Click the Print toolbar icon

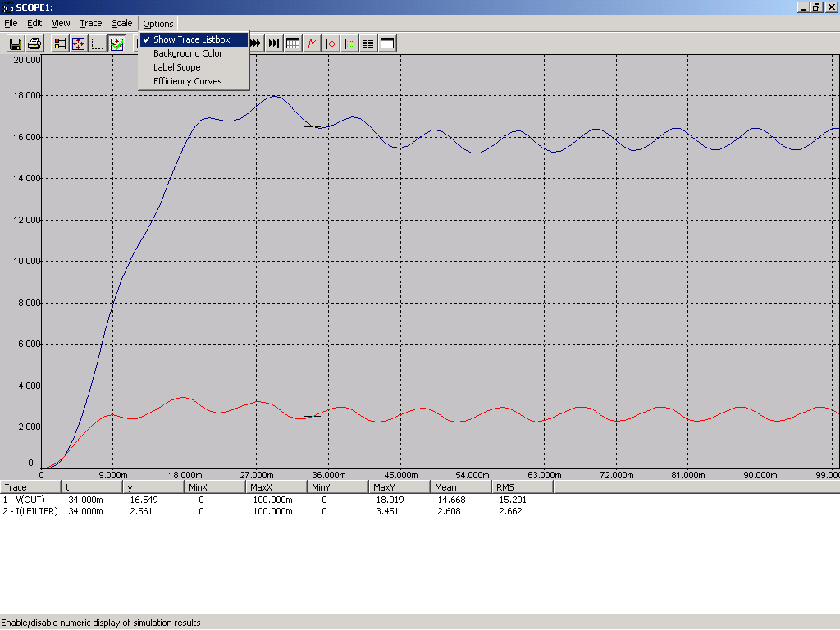pyautogui.click(x=34, y=43)
